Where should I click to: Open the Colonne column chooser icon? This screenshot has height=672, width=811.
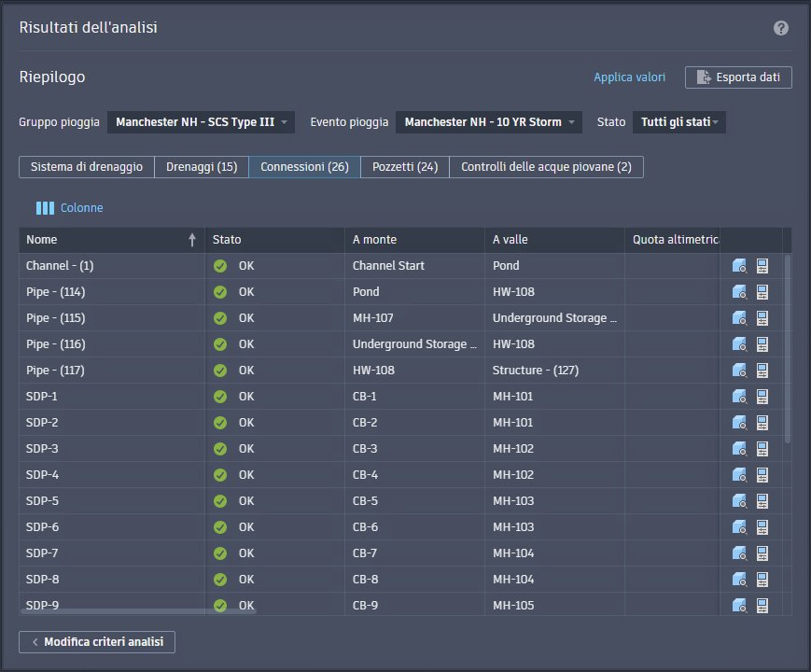point(45,208)
